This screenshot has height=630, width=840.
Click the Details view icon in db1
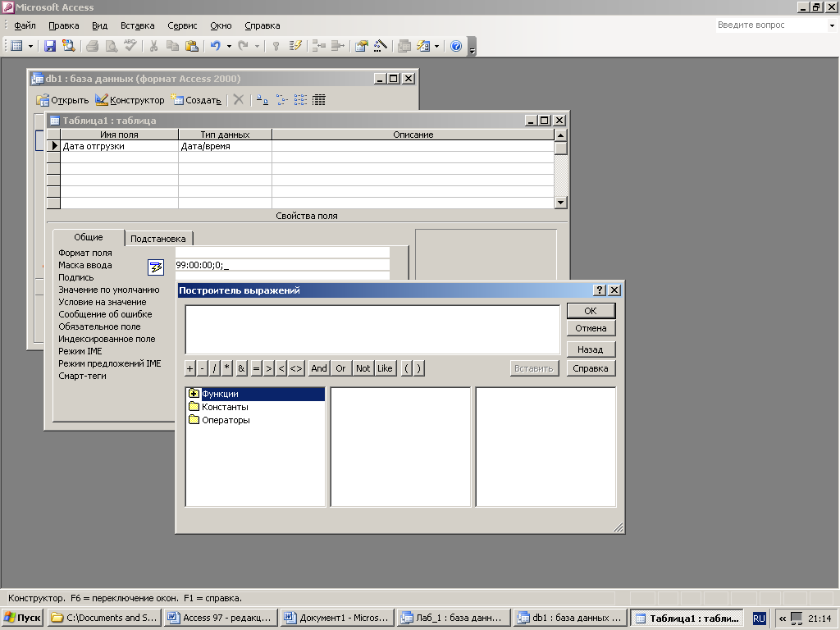point(319,99)
